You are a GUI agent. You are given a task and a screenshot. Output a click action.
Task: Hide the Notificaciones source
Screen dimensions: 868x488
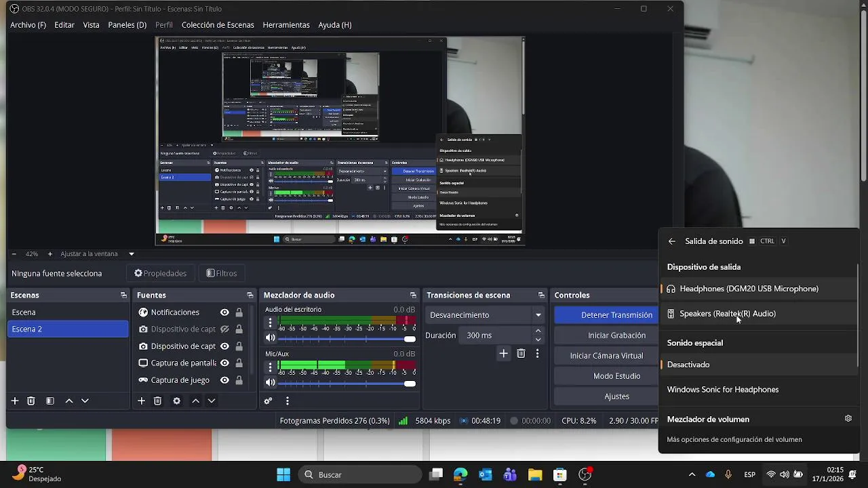tap(224, 312)
